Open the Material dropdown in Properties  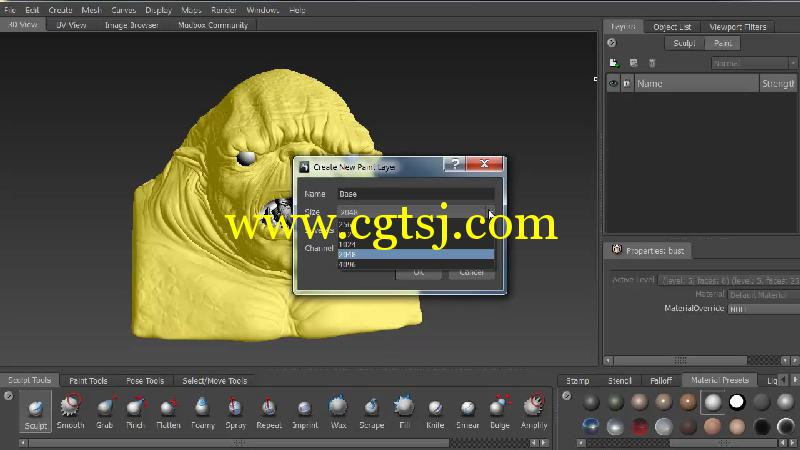764,295
